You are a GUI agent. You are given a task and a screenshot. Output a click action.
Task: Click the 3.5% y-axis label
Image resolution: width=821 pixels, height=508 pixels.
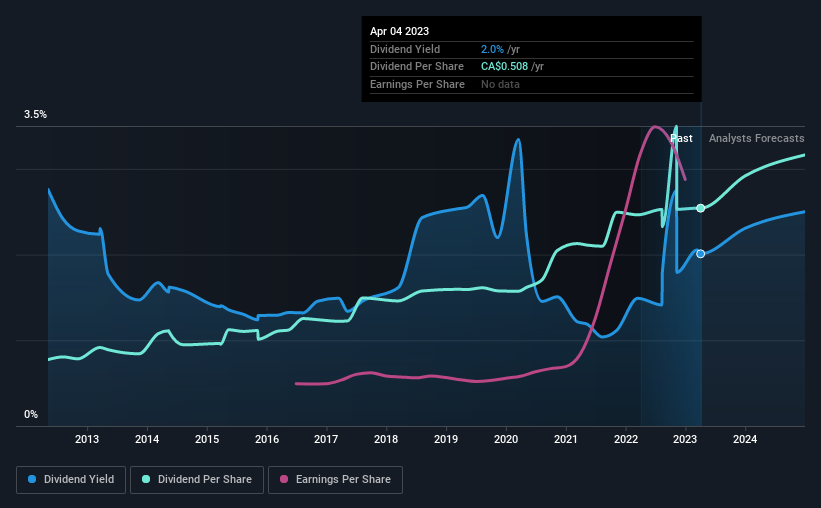coord(35,115)
